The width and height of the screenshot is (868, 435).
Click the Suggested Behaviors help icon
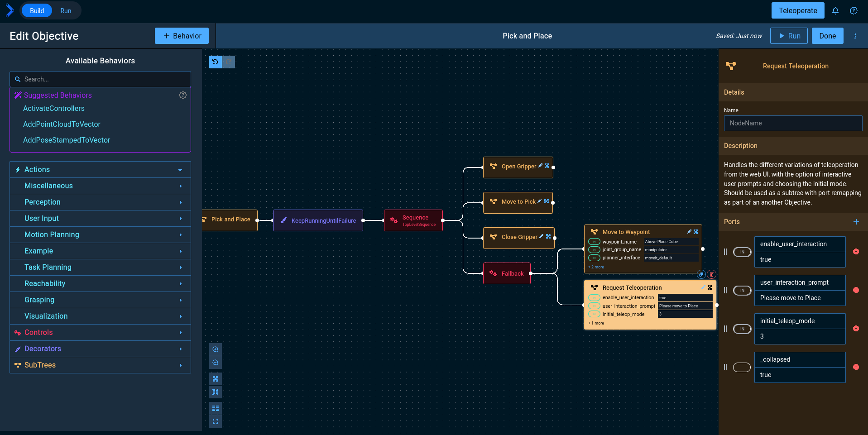click(183, 95)
